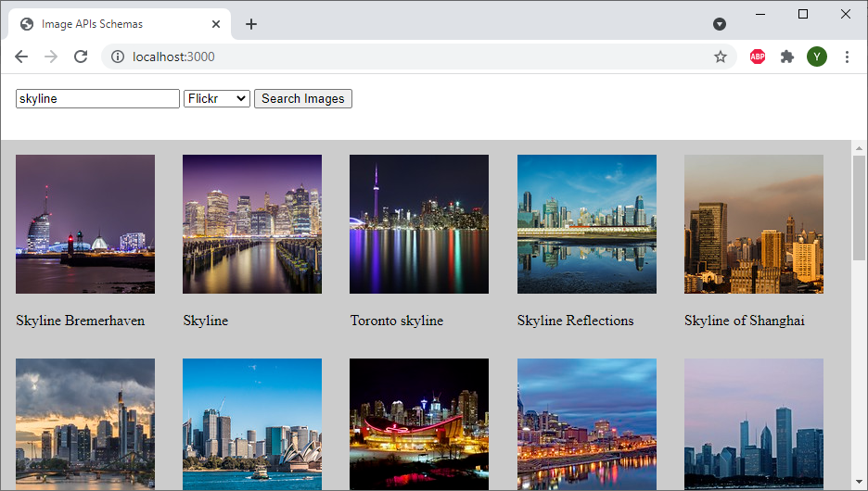This screenshot has height=491, width=868.
Task: Click the results scrollbar up arrow
Action: pyautogui.click(x=859, y=147)
